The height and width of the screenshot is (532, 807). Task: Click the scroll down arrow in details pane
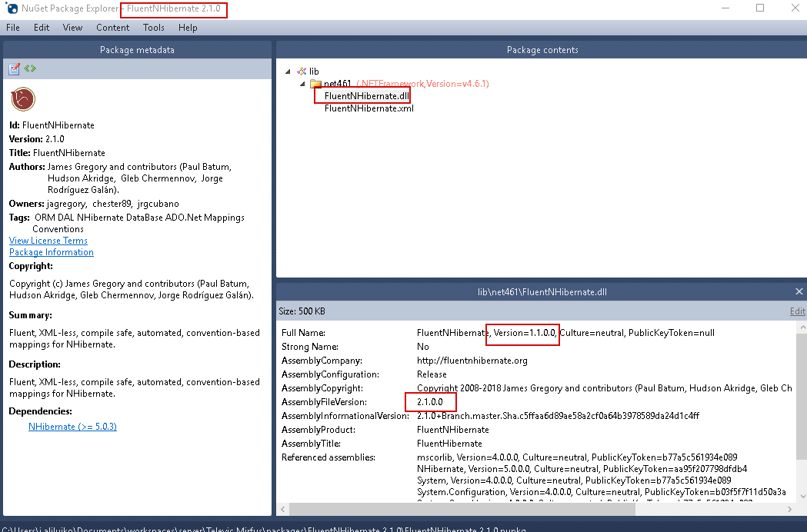tap(802, 497)
